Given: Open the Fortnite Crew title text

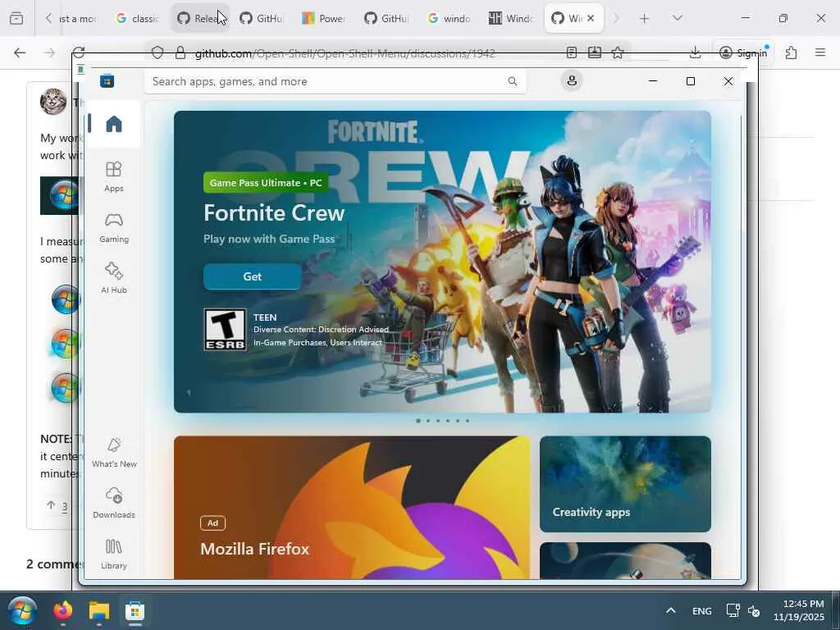Looking at the screenshot, I should click(274, 212).
